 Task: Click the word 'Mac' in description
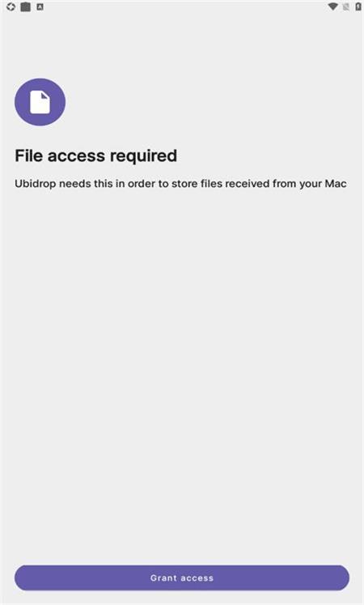click(x=336, y=184)
